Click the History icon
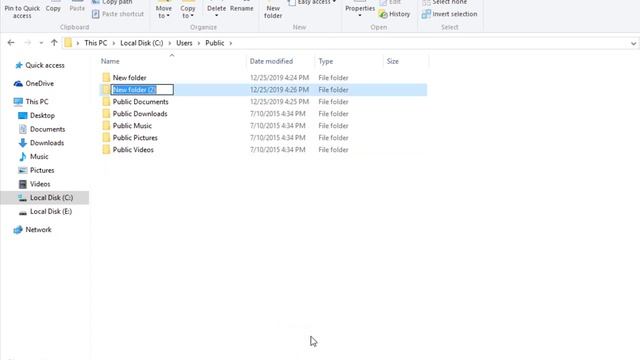The width and height of the screenshot is (640, 360). (383, 14)
